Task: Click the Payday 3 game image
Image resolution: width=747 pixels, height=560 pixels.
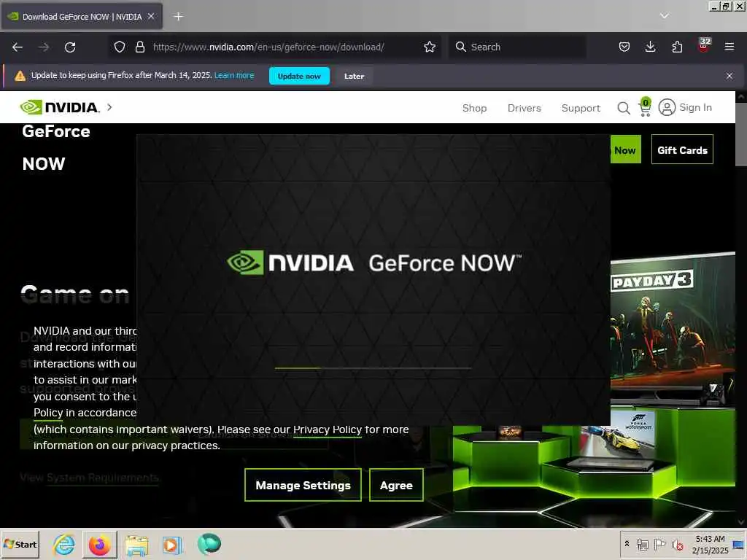Action: (673, 324)
